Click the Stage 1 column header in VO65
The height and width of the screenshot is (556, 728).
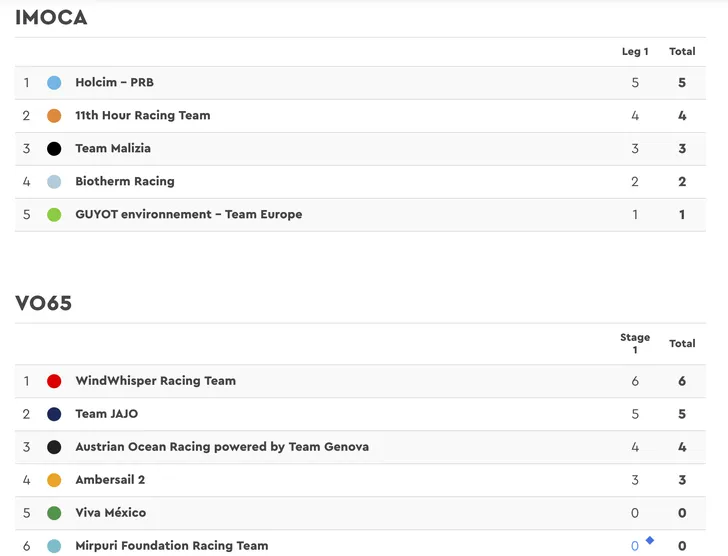pos(635,344)
